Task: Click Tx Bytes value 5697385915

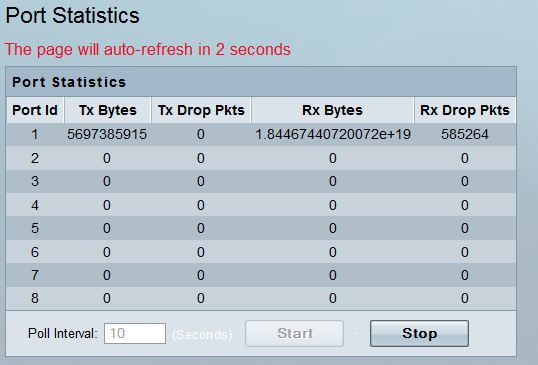Action: point(107,134)
